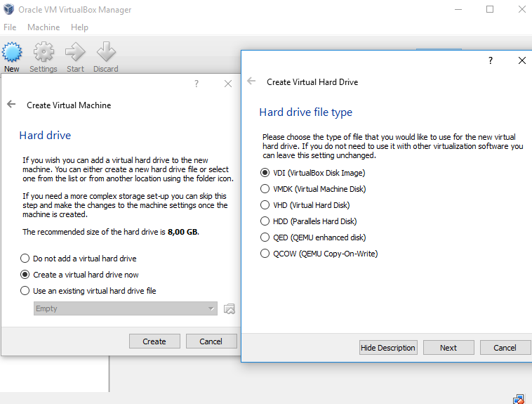Viewport: 532px width, 404px height.
Task: Select VMDK (Virtual Machine Disk) option
Action: coord(313,189)
